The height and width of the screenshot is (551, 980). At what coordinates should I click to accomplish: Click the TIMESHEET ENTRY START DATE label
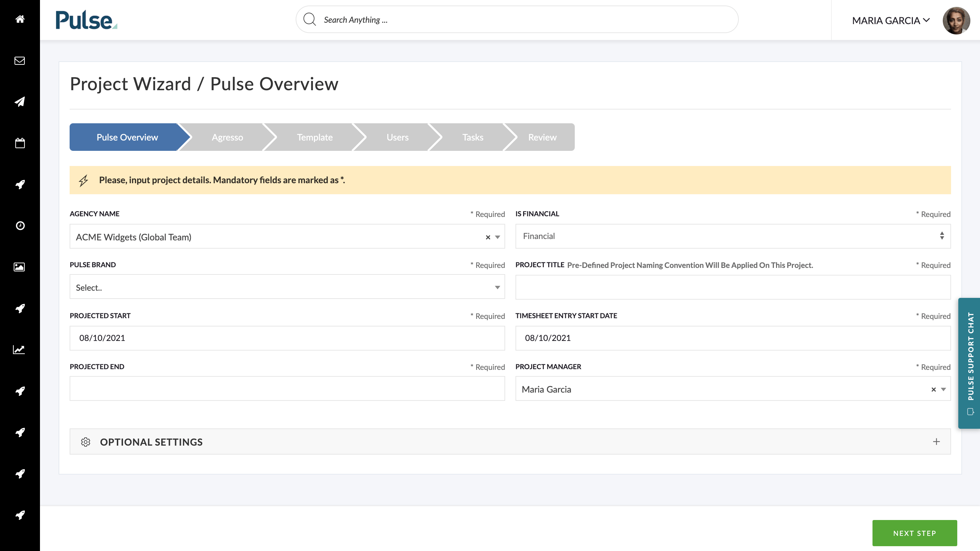pos(566,315)
